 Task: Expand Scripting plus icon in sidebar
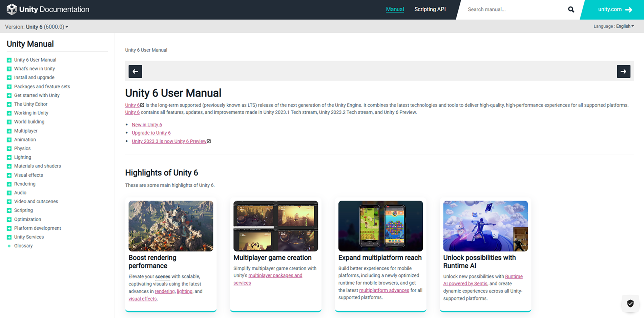click(9, 210)
